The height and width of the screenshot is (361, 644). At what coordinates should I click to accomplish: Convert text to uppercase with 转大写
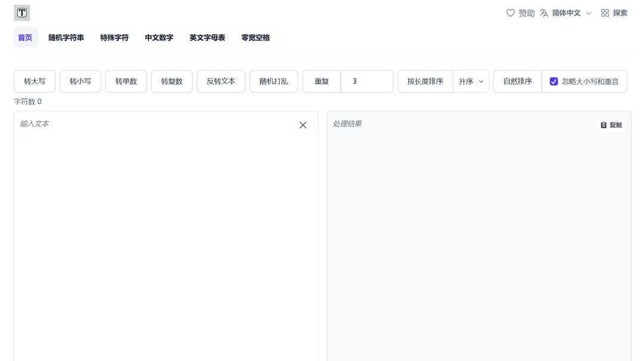click(34, 81)
